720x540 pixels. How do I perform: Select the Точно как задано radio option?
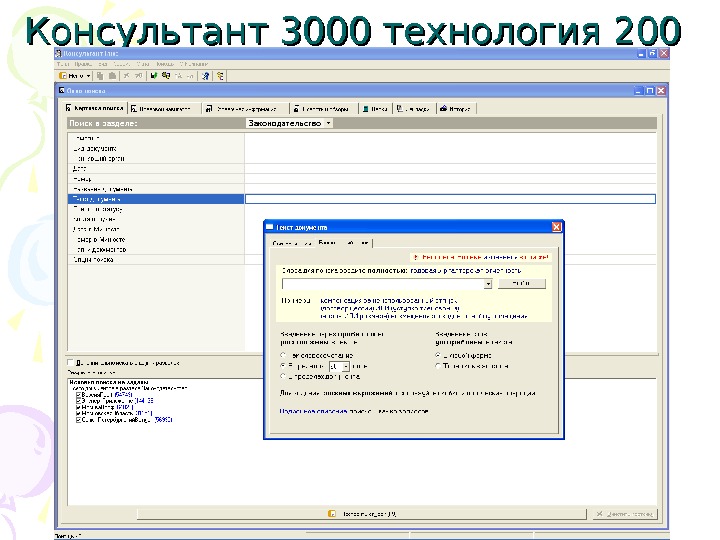tap(438, 366)
